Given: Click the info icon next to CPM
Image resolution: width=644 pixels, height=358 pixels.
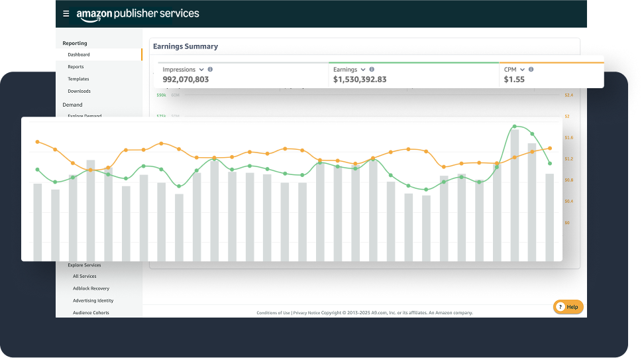Looking at the screenshot, I should point(531,70).
